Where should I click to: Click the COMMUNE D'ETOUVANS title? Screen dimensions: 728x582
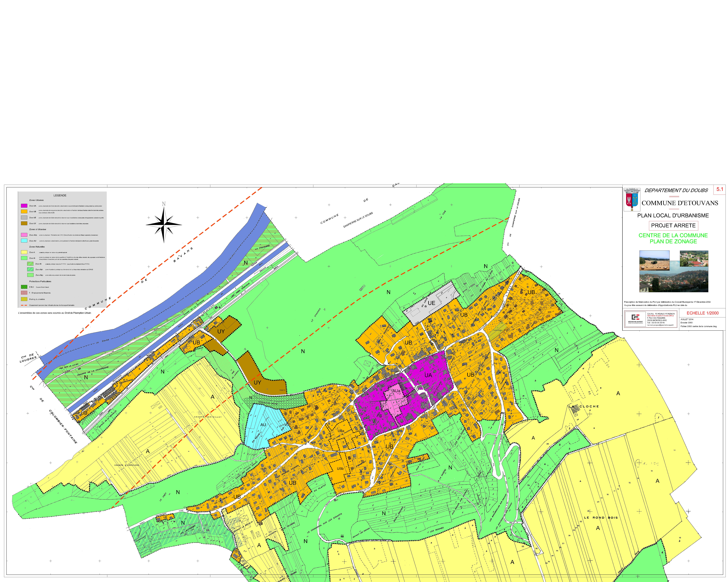(x=680, y=203)
